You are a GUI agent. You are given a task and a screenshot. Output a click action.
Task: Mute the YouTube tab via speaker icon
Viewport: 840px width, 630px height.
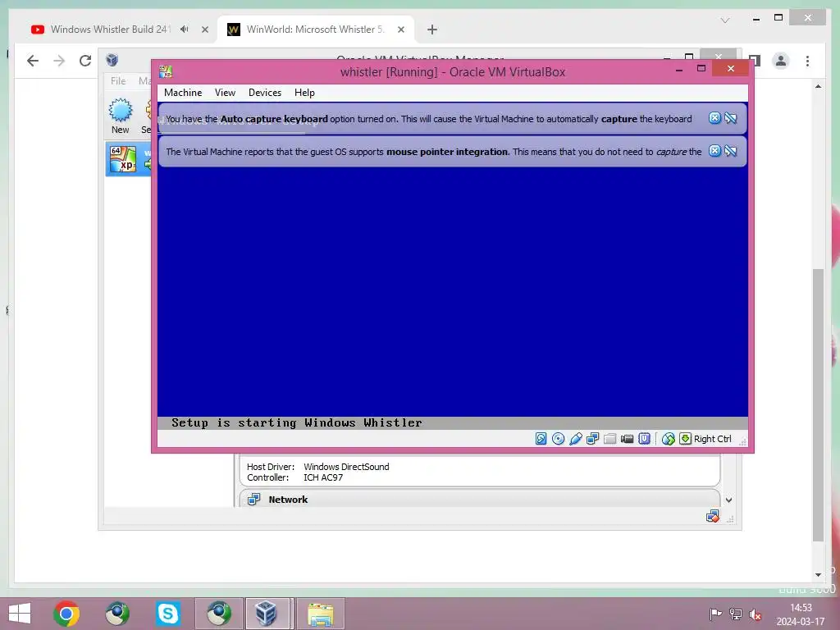coord(185,30)
